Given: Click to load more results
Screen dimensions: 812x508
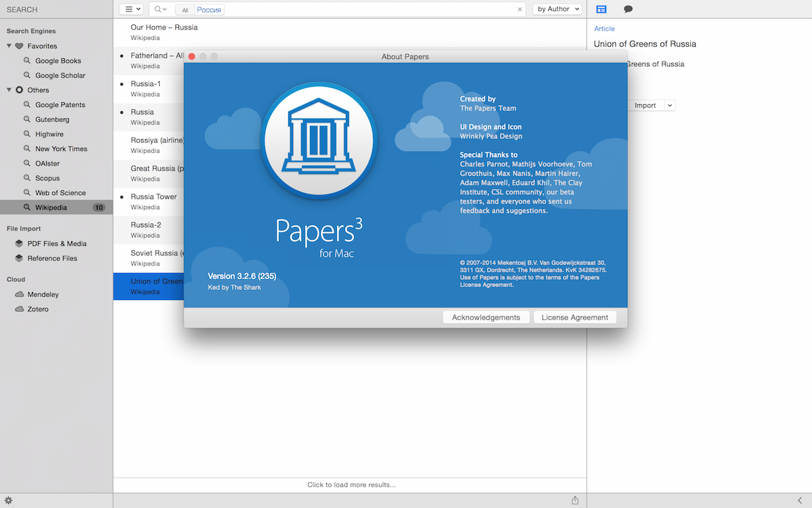Looking at the screenshot, I should (351, 485).
